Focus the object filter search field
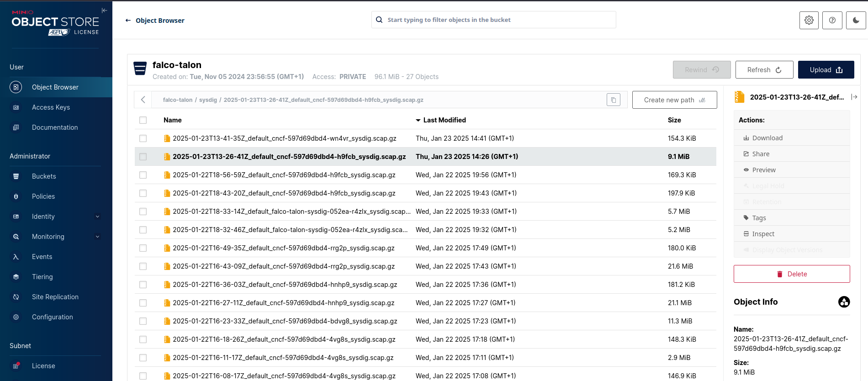 click(498, 20)
